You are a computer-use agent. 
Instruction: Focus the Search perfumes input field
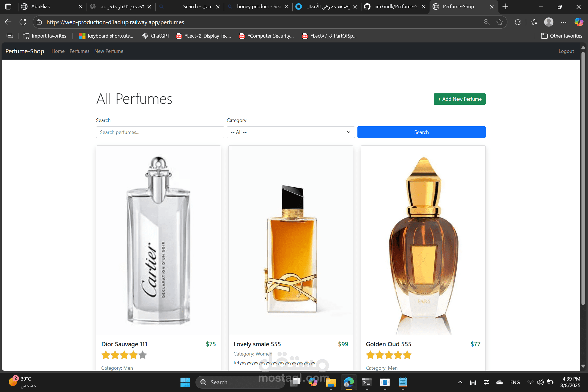coord(160,132)
